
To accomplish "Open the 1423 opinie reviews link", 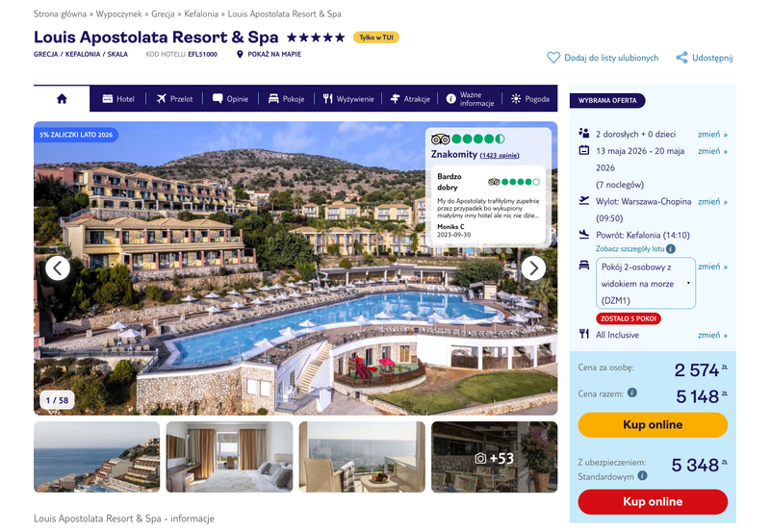I will [x=500, y=155].
